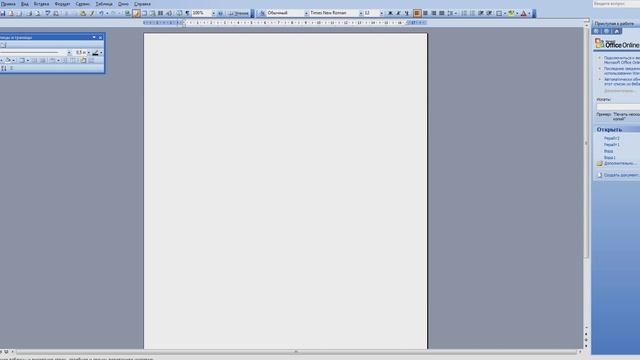Open the Формат menu

tap(62, 4)
